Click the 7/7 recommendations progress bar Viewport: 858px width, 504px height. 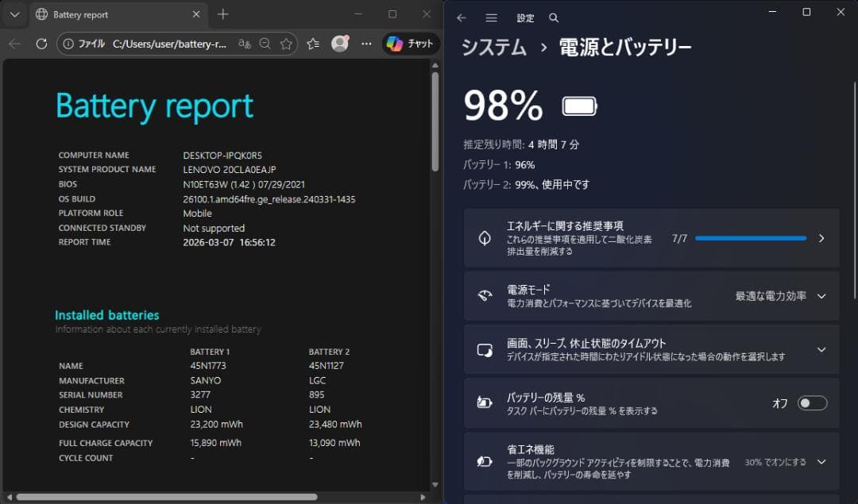[751, 238]
